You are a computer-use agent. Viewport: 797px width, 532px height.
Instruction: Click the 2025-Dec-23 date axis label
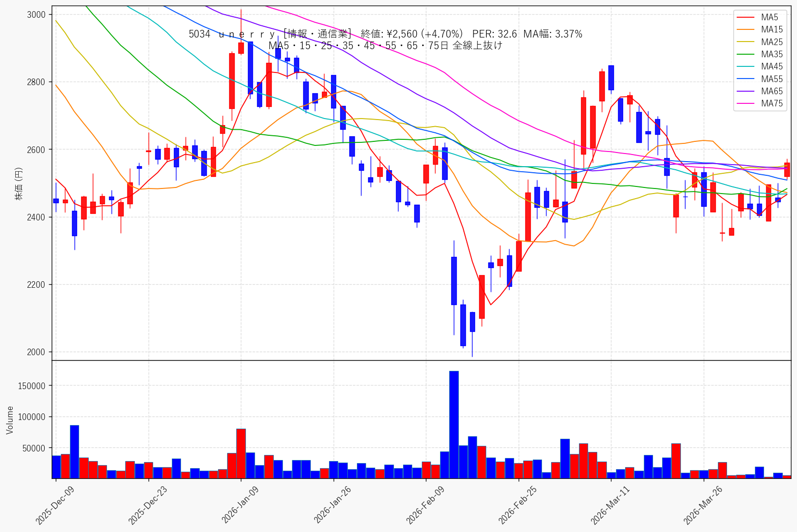[148, 505]
